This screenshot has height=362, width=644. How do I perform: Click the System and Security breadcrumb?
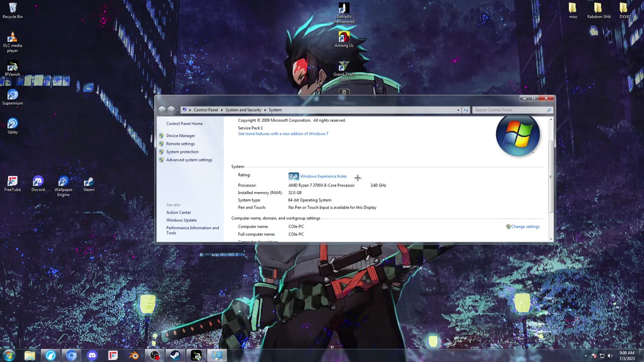click(x=243, y=110)
